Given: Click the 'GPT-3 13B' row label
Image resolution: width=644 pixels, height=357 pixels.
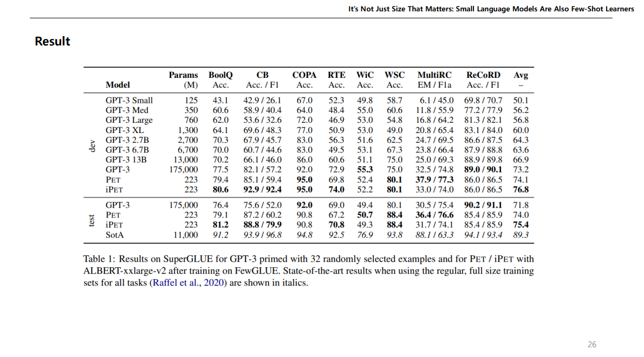Looking at the screenshot, I should [126, 160].
